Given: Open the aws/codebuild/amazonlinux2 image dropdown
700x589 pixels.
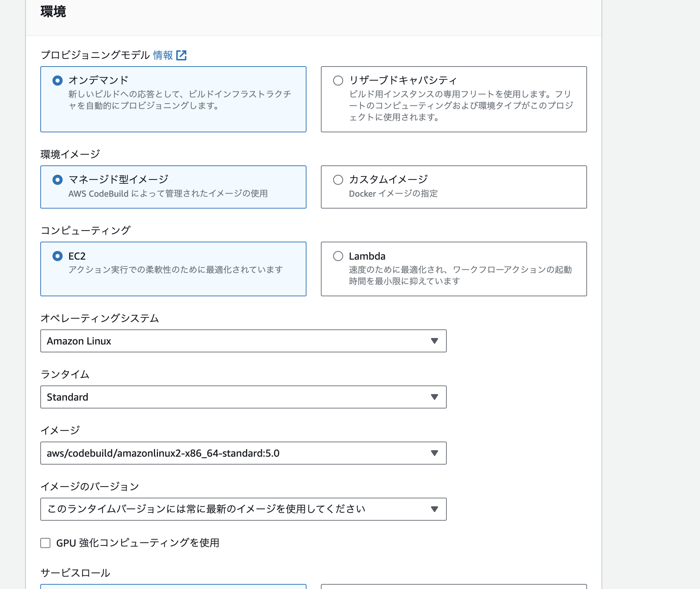Looking at the screenshot, I should point(244,453).
